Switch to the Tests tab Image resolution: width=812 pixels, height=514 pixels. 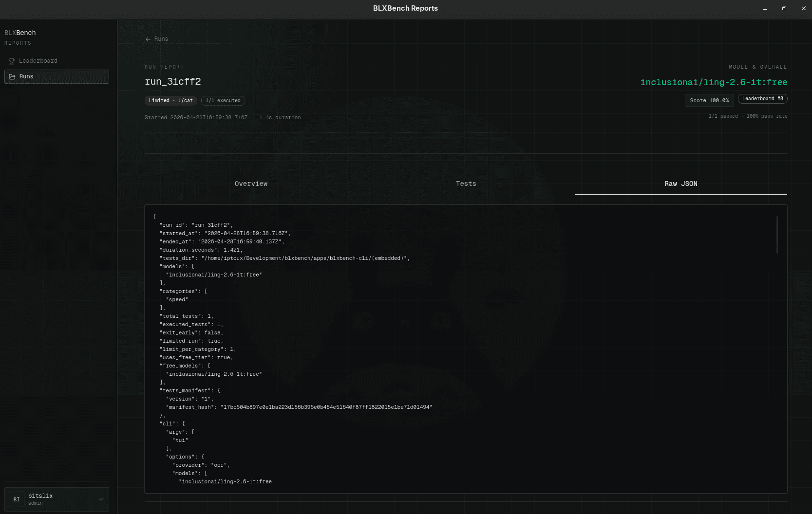tap(466, 184)
